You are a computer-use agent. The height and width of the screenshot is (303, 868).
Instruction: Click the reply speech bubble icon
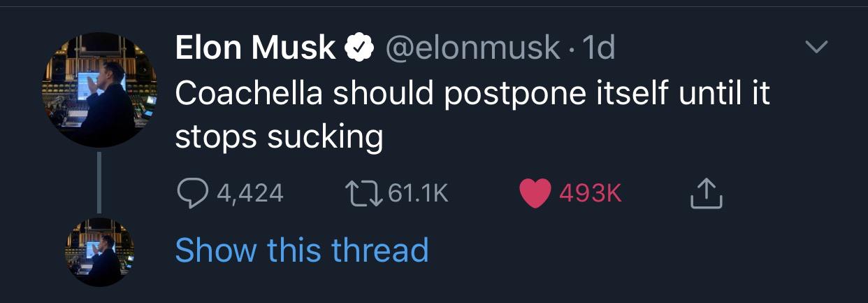pyautogui.click(x=191, y=193)
